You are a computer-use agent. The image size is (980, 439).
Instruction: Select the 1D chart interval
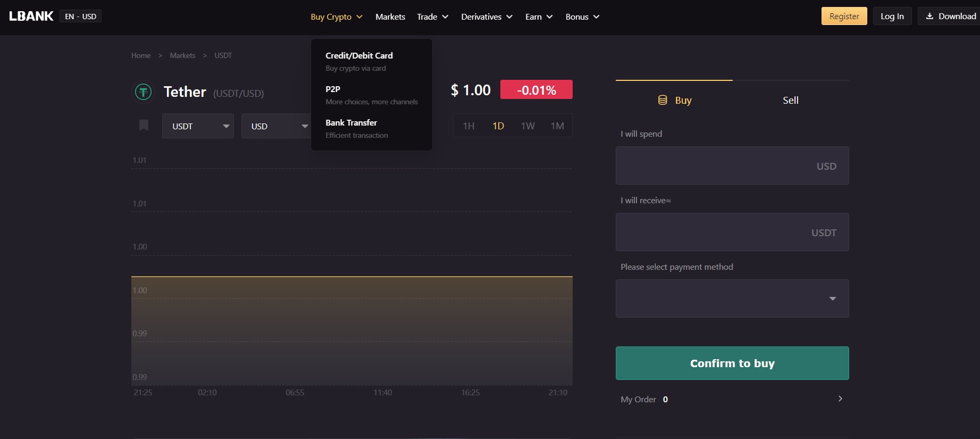point(498,126)
